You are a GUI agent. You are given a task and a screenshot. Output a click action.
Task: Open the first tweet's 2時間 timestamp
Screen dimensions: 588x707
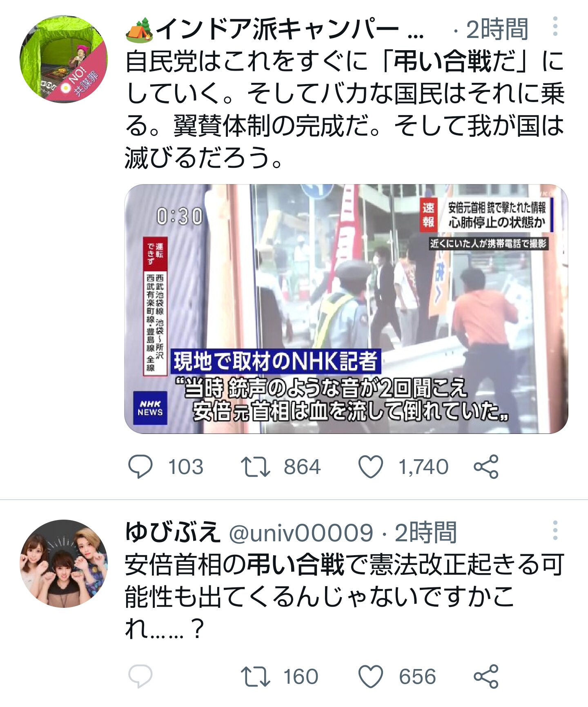497,29
